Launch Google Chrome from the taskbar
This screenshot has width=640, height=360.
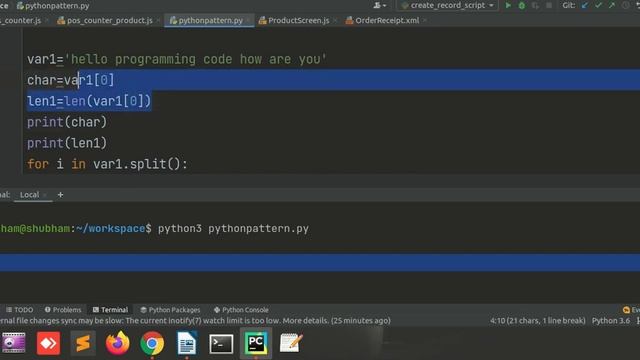[152, 343]
